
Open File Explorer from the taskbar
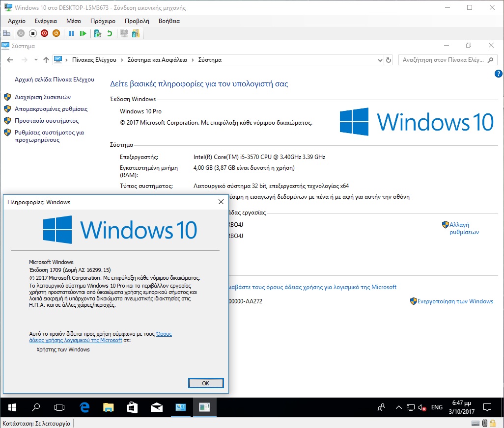click(109, 407)
